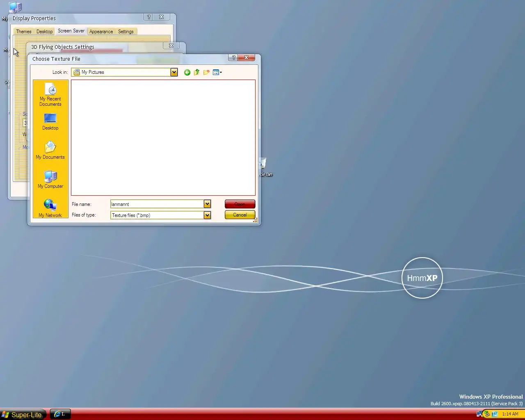Close the 3D Flying Objects Settings window

tap(171, 46)
